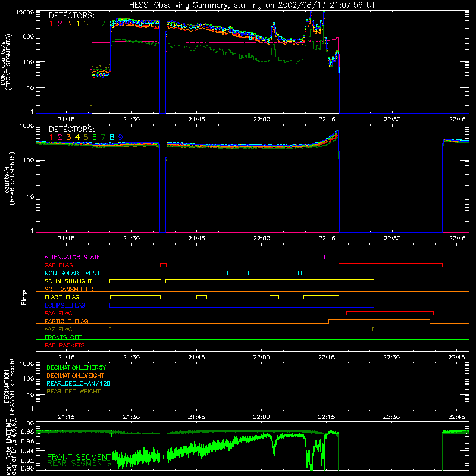This screenshot has height=476, width=476.
Task: Click the DECIMATION CHANNEL or weight axis title
Action: point(8,386)
